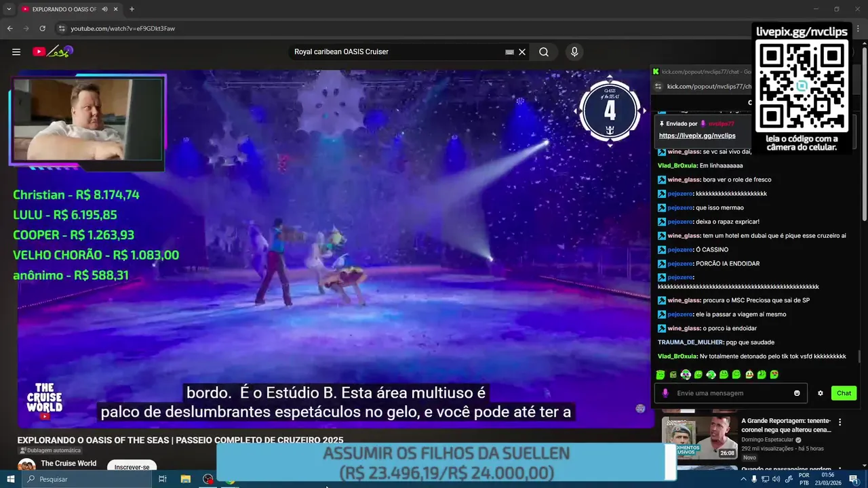This screenshot has height=488, width=868.
Task: Open Kick chat settings gear
Action: [820, 393]
